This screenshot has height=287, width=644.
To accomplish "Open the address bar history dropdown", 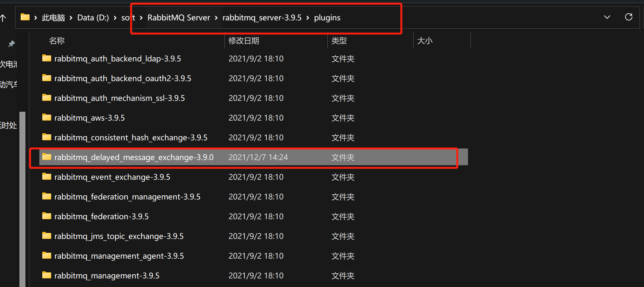I will click(607, 17).
